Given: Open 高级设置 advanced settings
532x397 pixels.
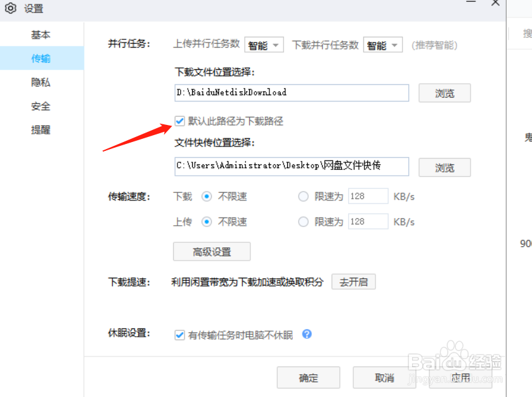Looking at the screenshot, I should 212,251.
